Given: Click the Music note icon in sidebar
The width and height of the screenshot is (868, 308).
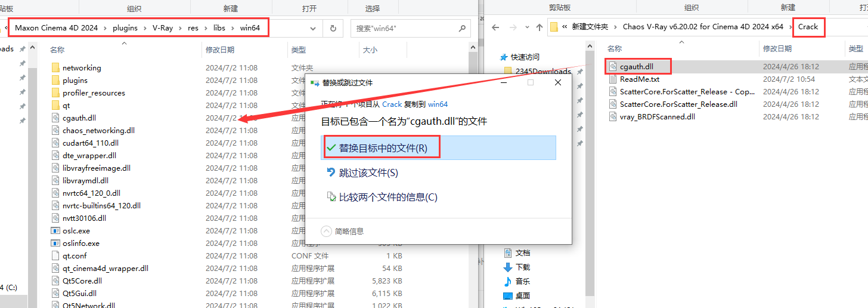Looking at the screenshot, I should click(x=508, y=282).
